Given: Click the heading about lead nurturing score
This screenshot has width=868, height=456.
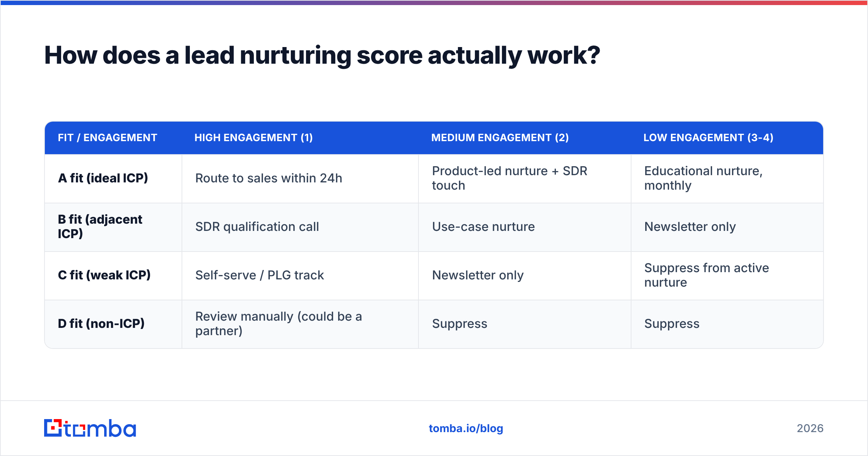Looking at the screenshot, I should tap(322, 55).
